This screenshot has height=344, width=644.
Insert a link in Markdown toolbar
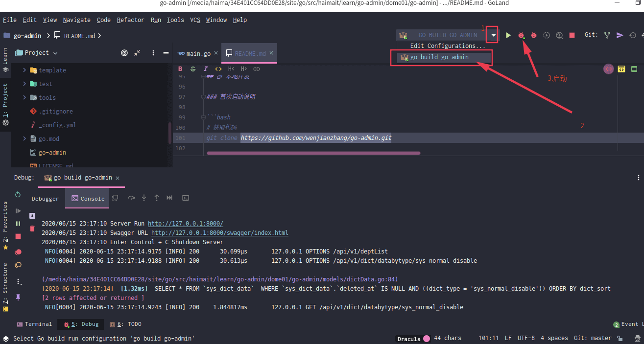(x=257, y=69)
